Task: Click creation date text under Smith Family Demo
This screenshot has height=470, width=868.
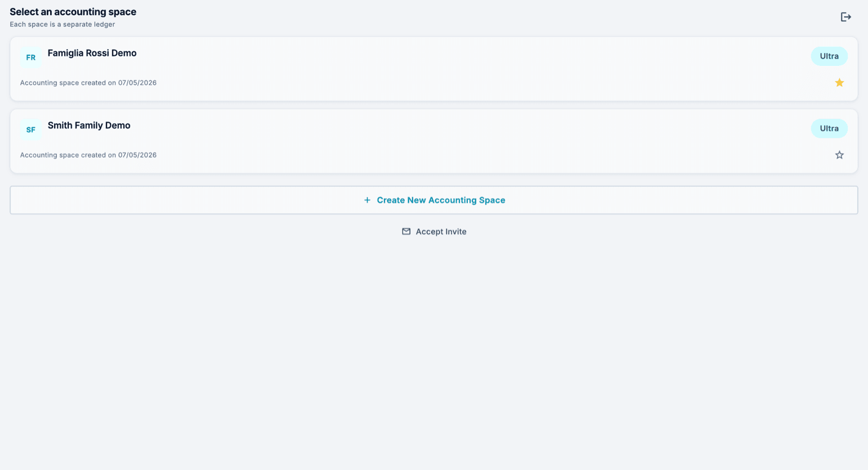Action: (88, 155)
